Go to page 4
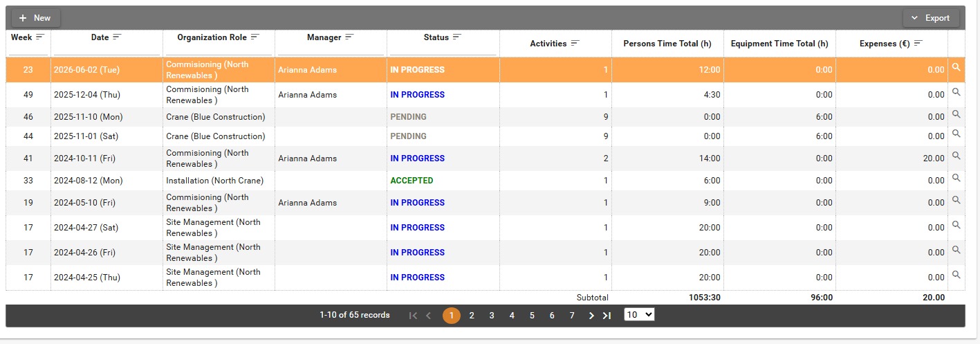Screen dimensions: 980x344 pos(512,316)
